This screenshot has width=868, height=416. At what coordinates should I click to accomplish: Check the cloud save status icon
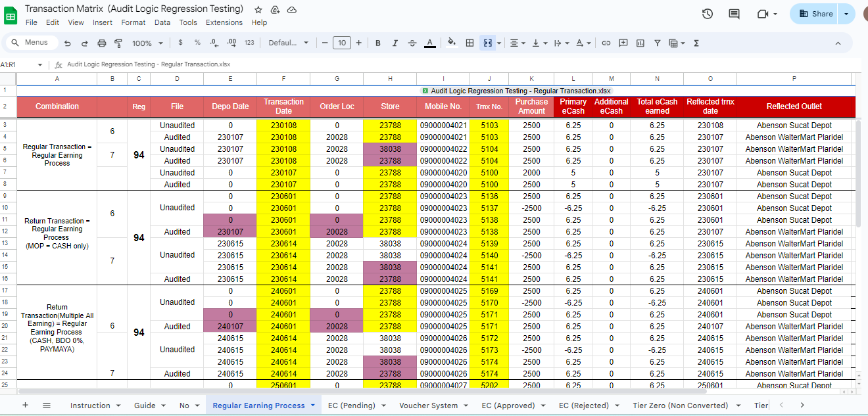[x=292, y=10]
